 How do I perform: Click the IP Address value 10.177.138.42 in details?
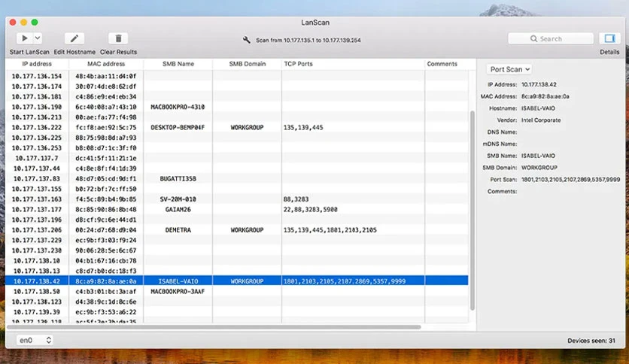(x=539, y=84)
